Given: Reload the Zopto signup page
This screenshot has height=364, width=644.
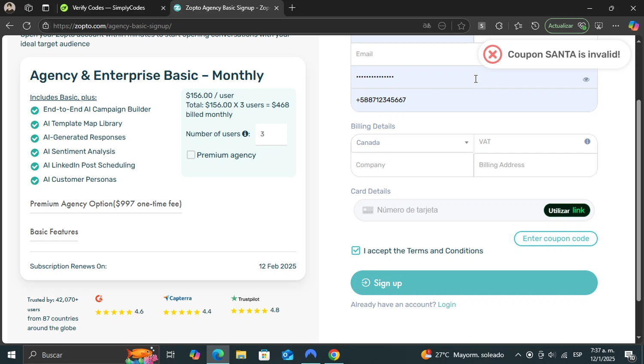Looking at the screenshot, I should pos(27,26).
